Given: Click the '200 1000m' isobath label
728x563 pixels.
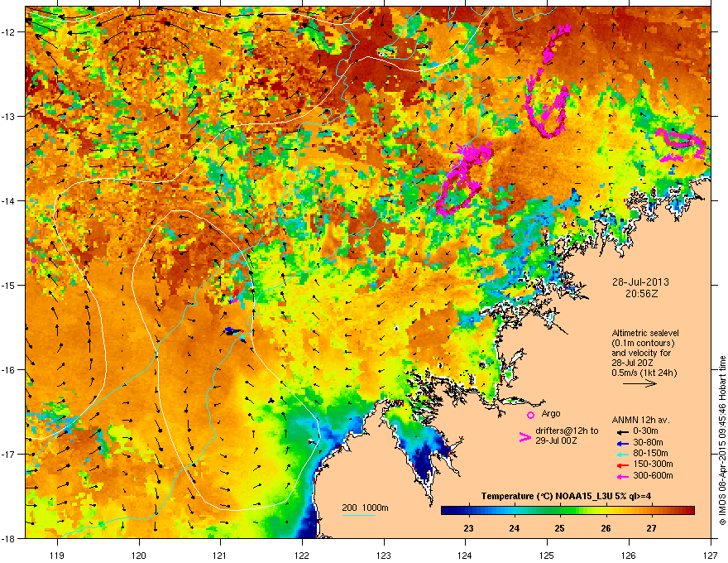Looking at the screenshot, I should tap(365, 508).
